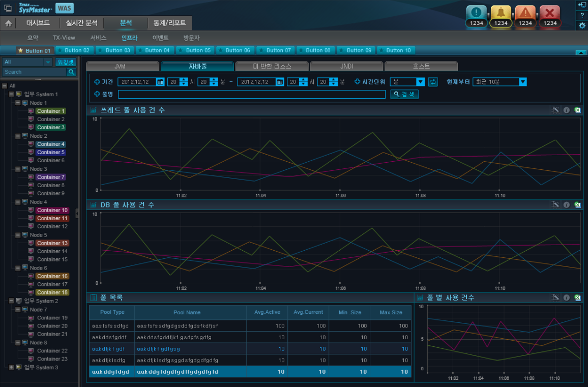Image resolution: width=588 pixels, height=387 pixels.
Task: Click the home icon in main navigation
Action: coord(9,23)
